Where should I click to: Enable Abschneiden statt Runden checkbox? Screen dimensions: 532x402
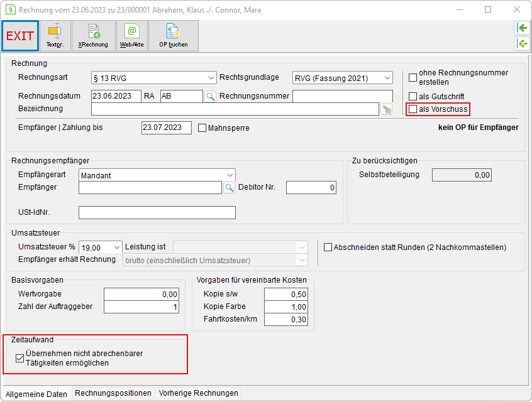click(x=328, y=247)
